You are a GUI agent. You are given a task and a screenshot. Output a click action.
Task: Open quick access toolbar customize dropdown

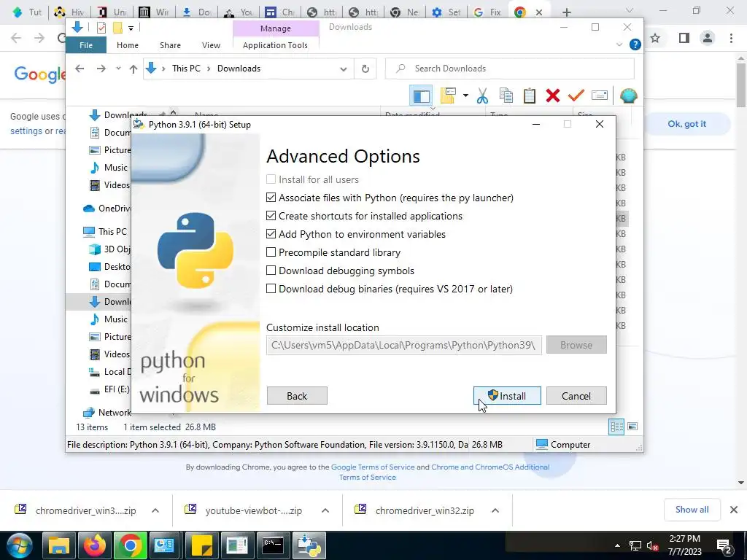click(x=131, y=28)
